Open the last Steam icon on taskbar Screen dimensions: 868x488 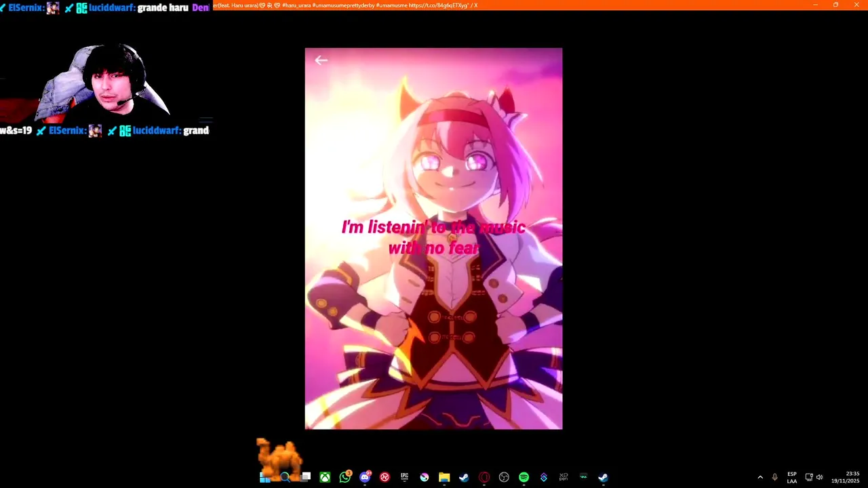[603, 477]
